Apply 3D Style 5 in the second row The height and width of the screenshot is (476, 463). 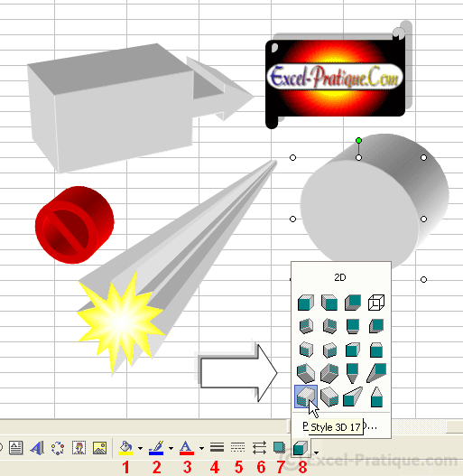tap(306, 326)
